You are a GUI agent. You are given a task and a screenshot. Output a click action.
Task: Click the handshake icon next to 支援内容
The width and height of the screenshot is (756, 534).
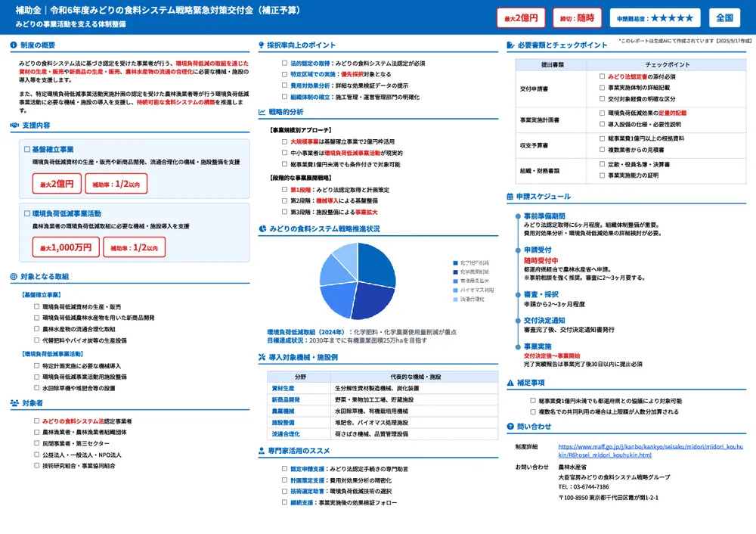tap(14, 125)
